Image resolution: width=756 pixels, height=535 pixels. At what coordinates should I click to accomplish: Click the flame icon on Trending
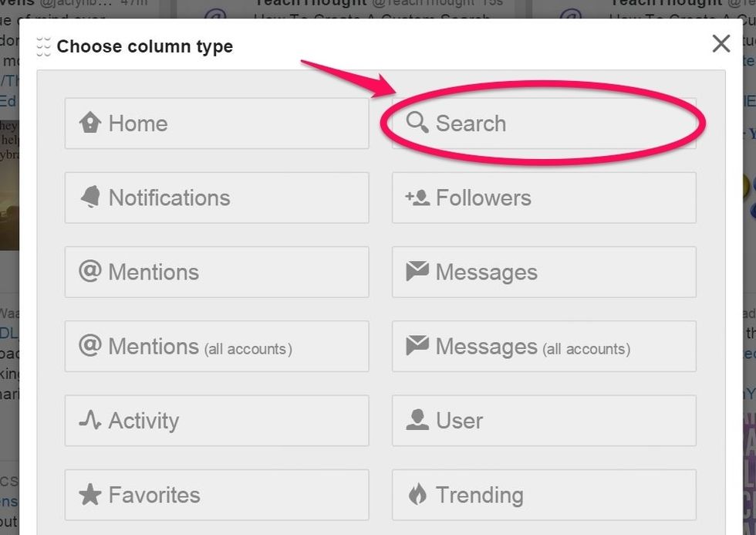coord(417,494)
